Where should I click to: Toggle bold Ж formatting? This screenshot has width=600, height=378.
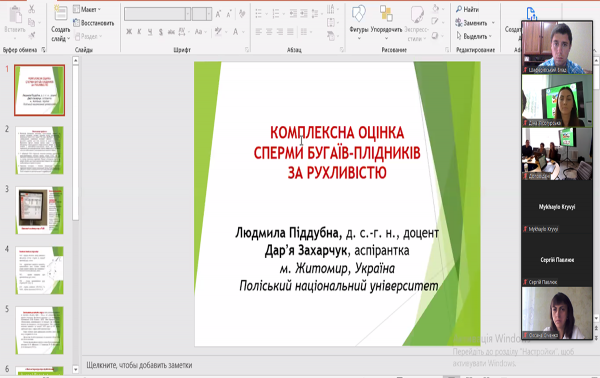(129, 32)
